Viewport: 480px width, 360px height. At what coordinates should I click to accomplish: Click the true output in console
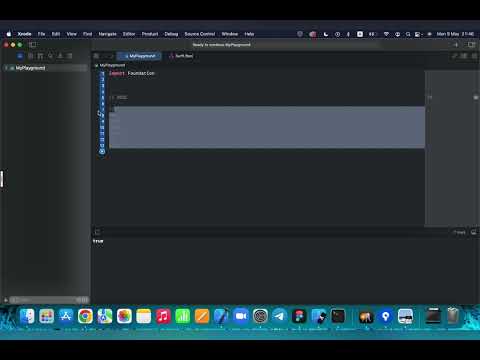[x=98, y=241]
